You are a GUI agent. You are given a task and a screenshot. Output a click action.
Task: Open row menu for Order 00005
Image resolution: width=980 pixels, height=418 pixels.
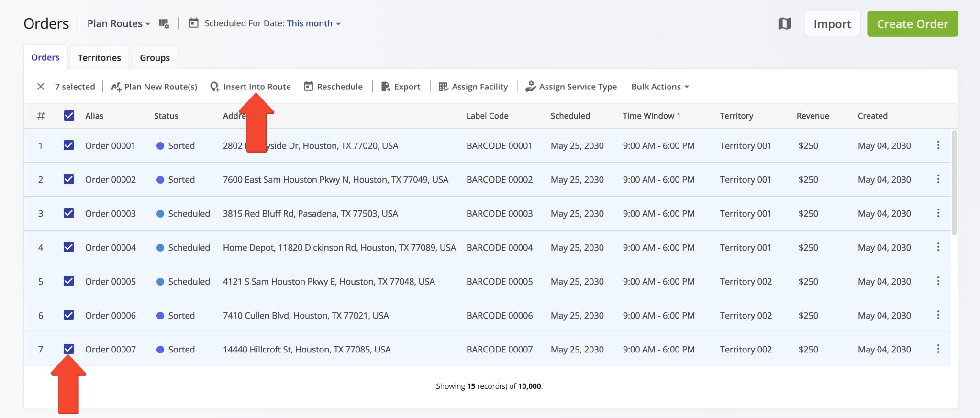938,281
